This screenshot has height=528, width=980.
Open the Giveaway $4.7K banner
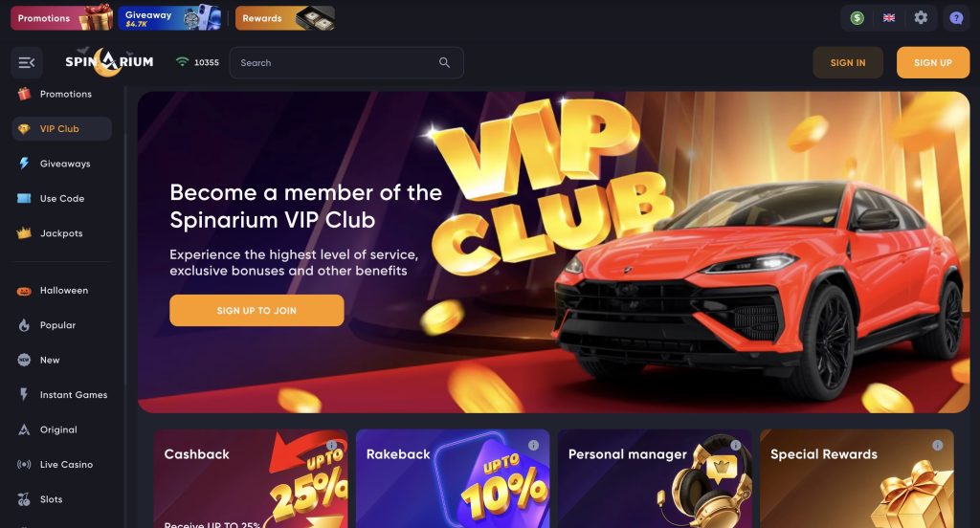point(169,18)
